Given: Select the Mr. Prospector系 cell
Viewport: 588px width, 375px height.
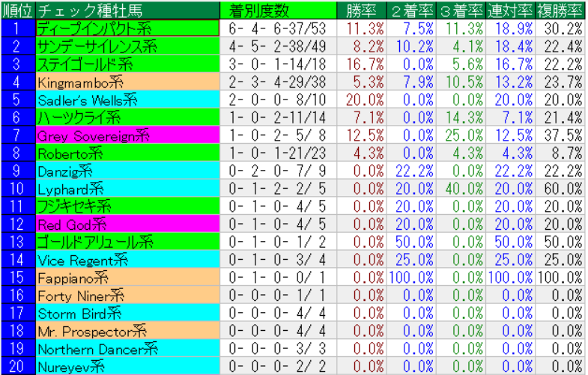Looking at the screenshot, I should click(x=127, y=331).
